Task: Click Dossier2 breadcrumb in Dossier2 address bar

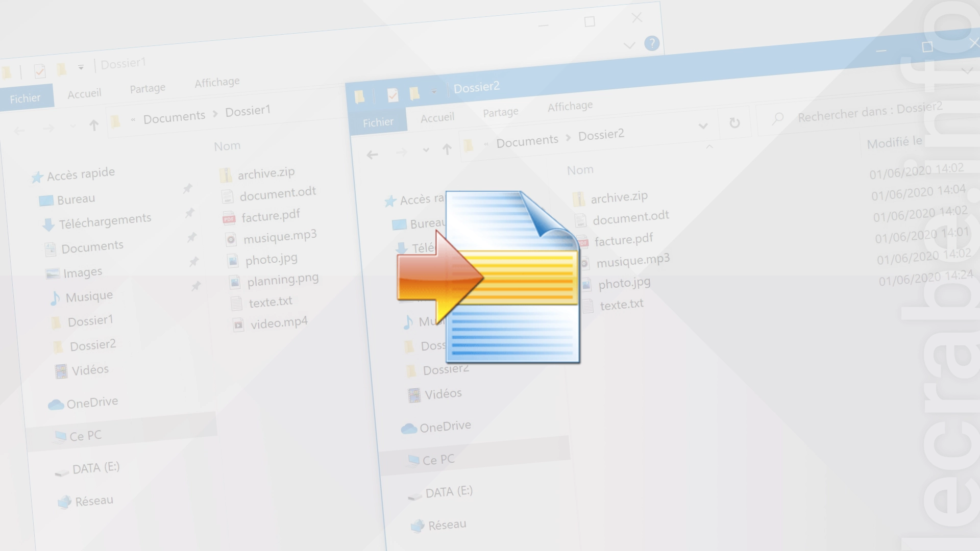Action: 601,135
